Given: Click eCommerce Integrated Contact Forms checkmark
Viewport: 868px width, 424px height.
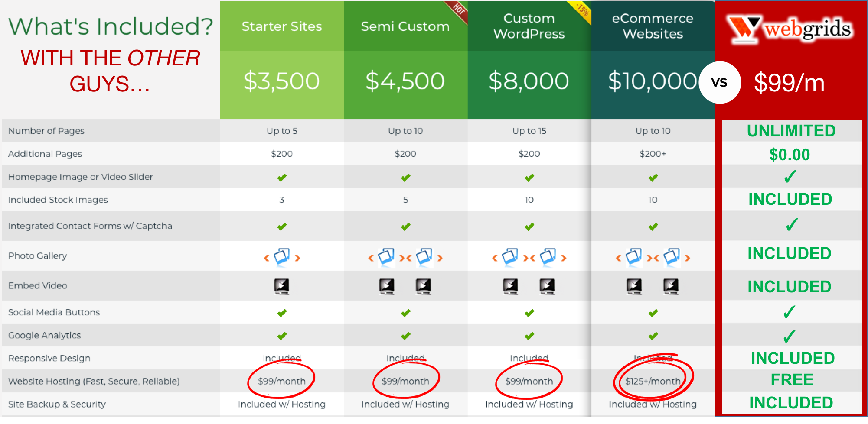Looking at the screenshot, I should [x=653, y=227].
